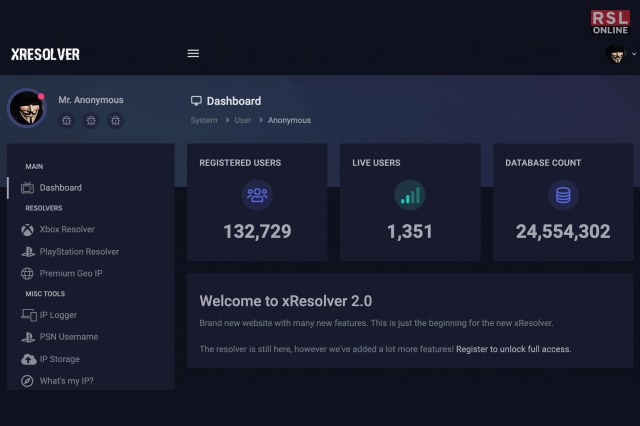The width and height of the screenshot is (640, 426).
Task: Click the Welcome to xResolver 2.0 heading
Action: tap(286, 301)
